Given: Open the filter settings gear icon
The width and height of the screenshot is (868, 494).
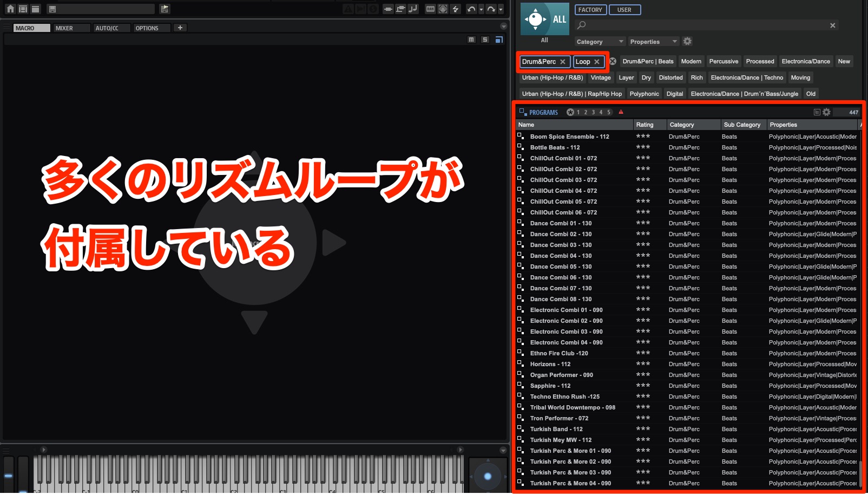Looking at the screenshot, I should click(687, 41).
